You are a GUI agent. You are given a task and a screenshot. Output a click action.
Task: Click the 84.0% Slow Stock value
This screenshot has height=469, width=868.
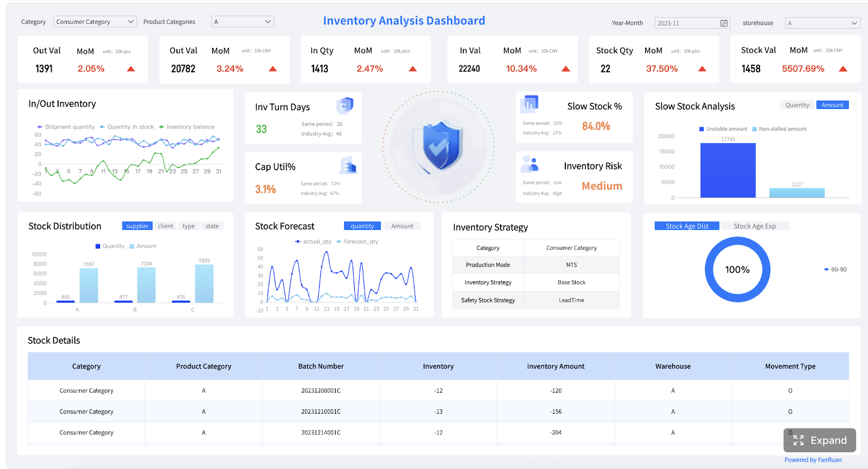[x=596, y=126]
